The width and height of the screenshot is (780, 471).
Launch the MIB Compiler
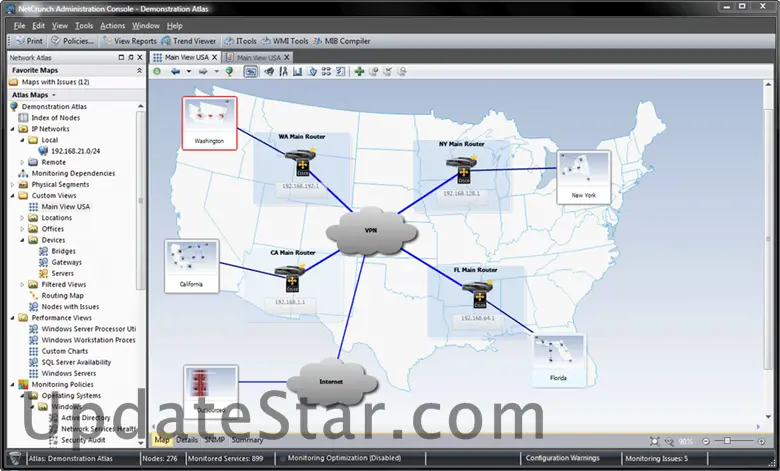tap(342, 41)
